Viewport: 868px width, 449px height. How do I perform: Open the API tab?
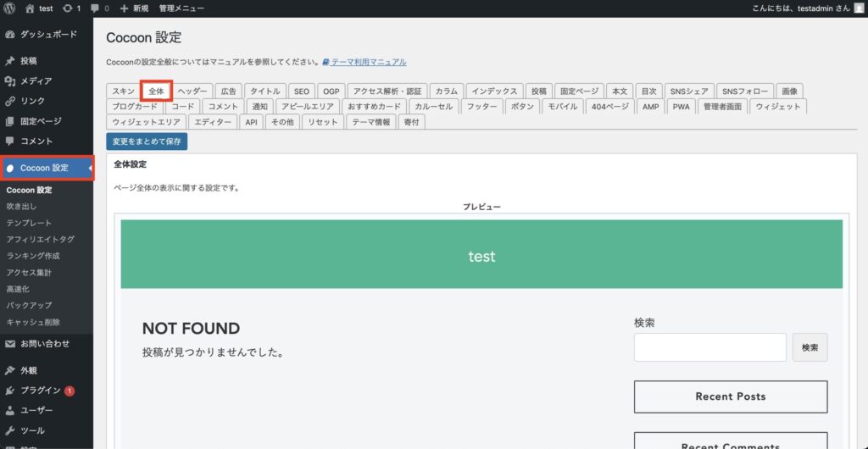(x=251, y=122)
